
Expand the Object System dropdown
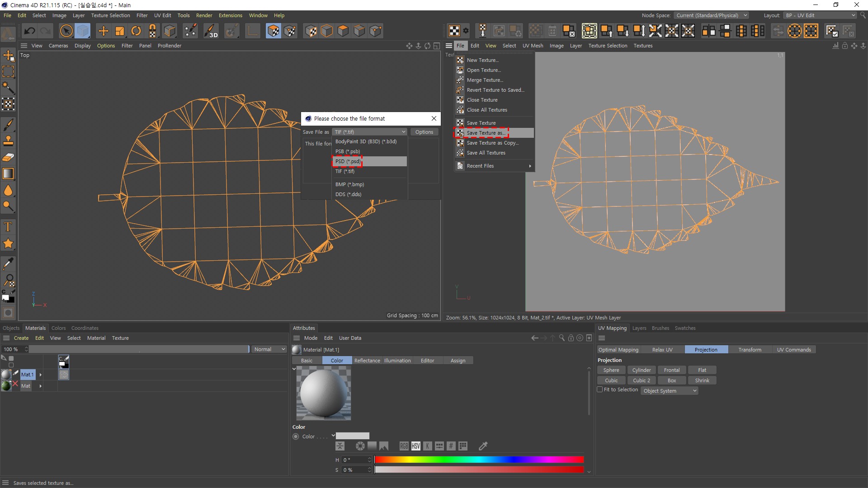point(669,391)
